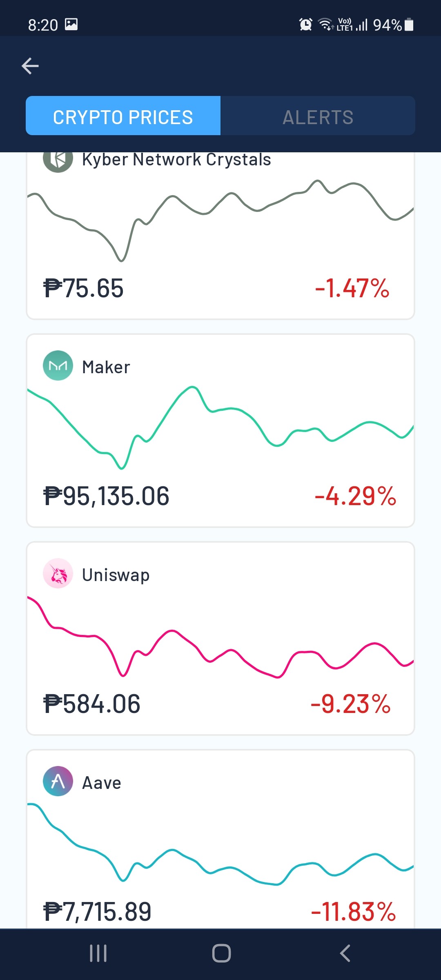Tap the Uniswap coin name label
Screen dimensions: 441x980
tap(116, 575)
